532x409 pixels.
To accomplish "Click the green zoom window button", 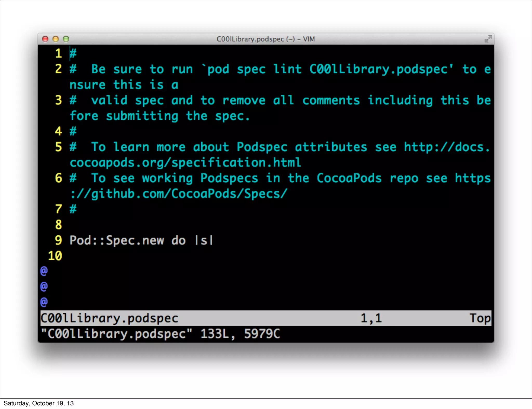I will click(x=66, y=39).
